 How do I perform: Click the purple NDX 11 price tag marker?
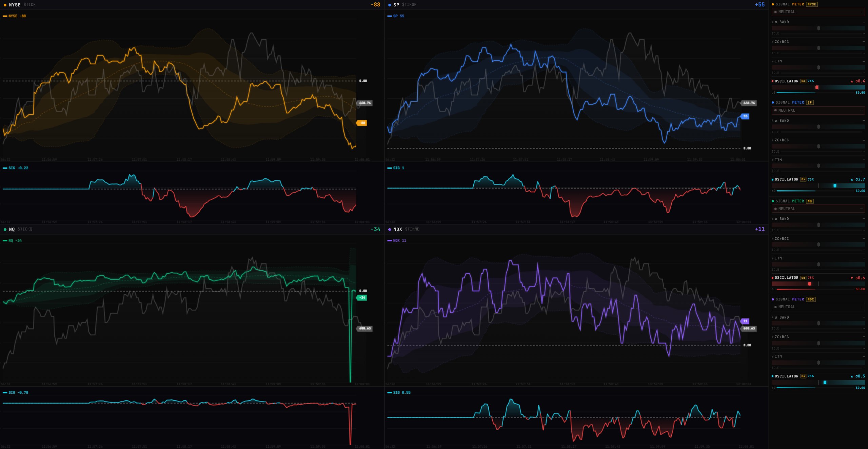pyautogui.click(x=745, y=321)
